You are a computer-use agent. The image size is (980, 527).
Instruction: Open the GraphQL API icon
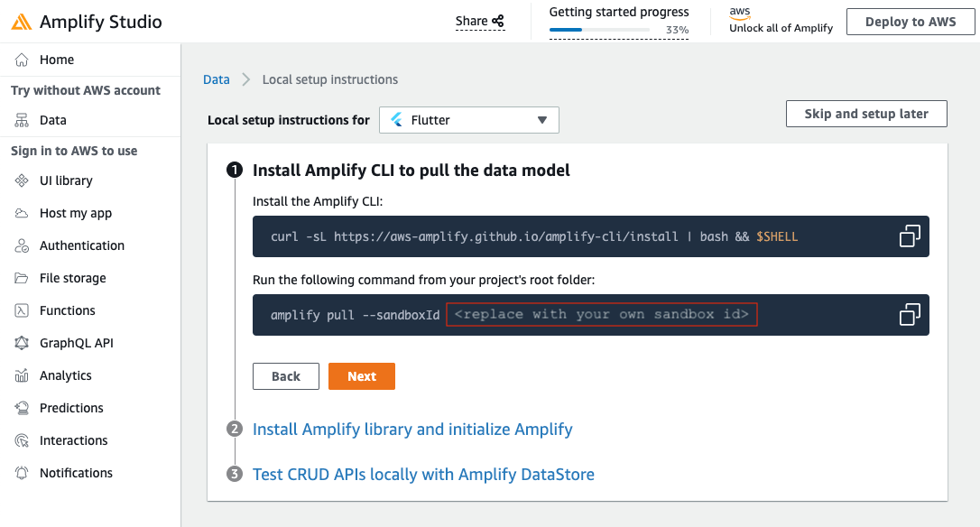22,343
